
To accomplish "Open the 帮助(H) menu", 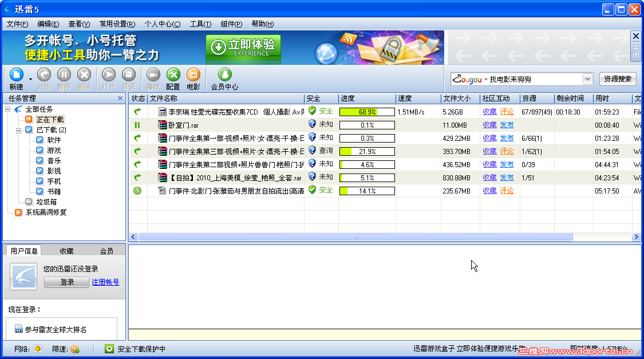I will coord(262,24).
